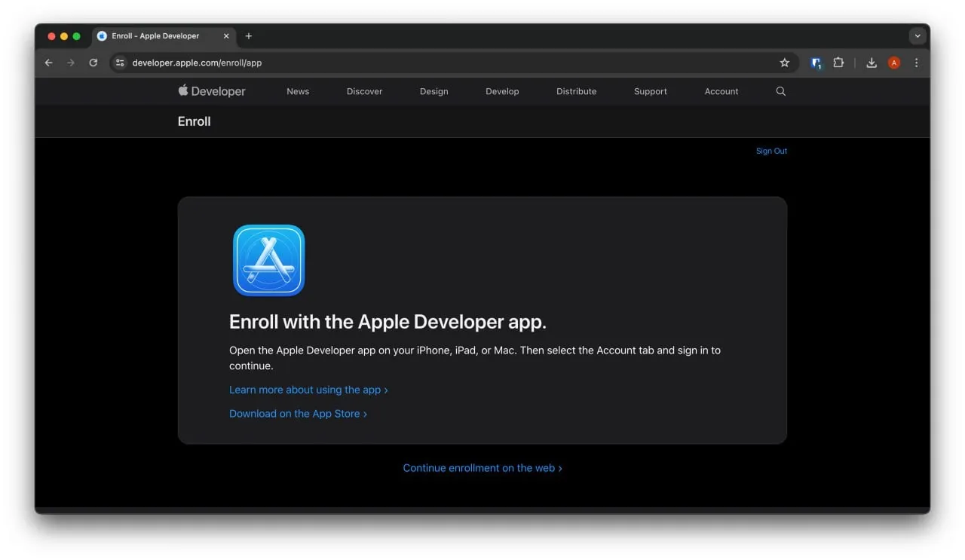Click the browser back arrow
Image resolution: width=965 pixels, height=560 pixels.
point(48,63)
